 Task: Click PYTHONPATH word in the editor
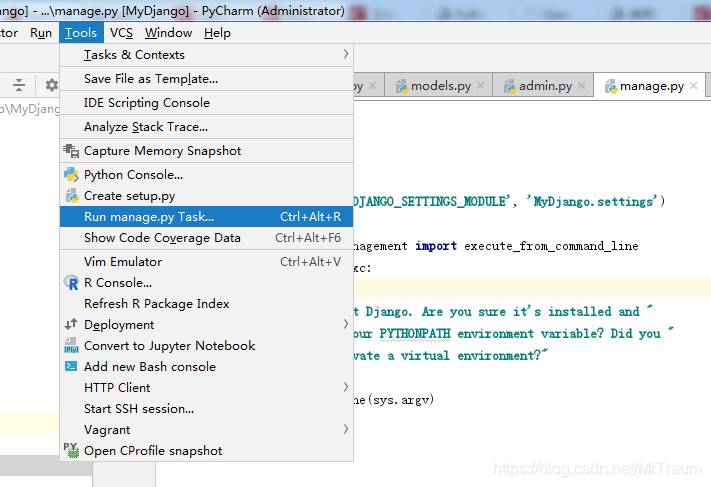(x=415, y=334)
